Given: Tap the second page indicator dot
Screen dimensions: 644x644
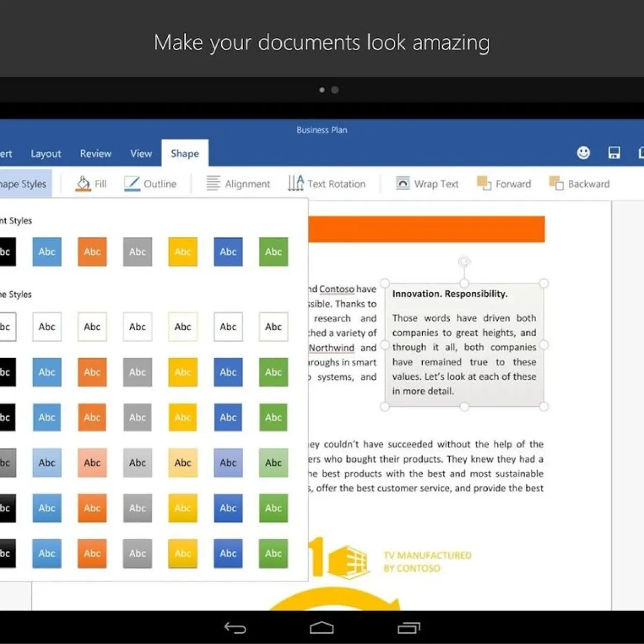Looking at the screenshot, I should 335,90.
